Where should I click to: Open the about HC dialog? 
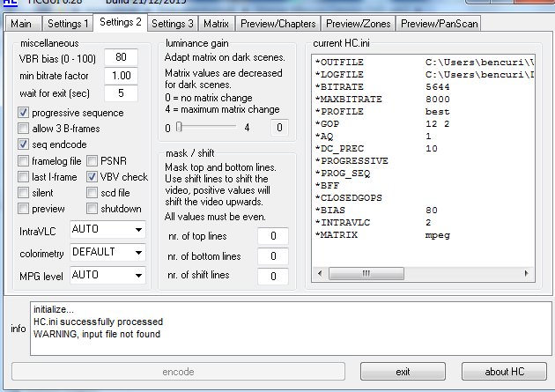[x=504, y=372]
